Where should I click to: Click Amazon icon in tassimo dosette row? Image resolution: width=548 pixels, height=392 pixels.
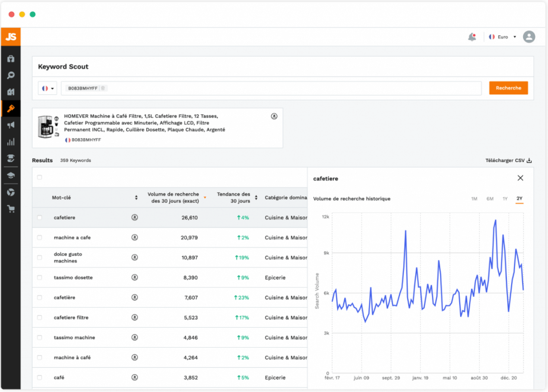(x=134, y=277)
